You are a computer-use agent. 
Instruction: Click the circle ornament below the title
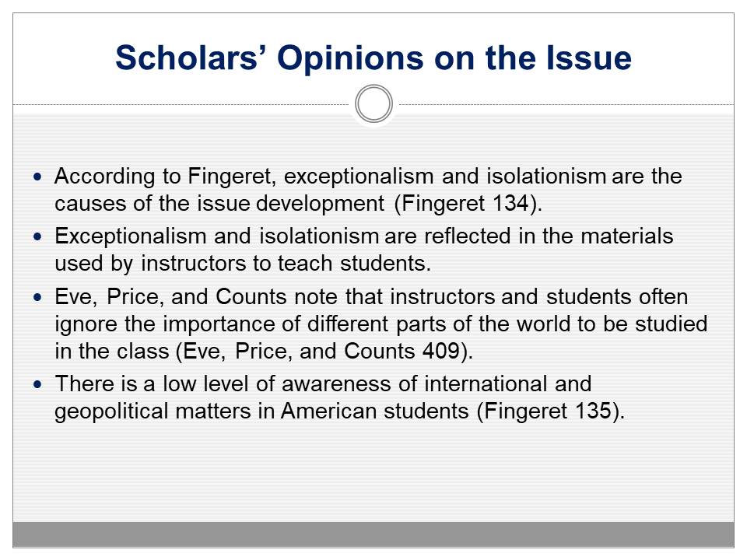tap(373, 104)
